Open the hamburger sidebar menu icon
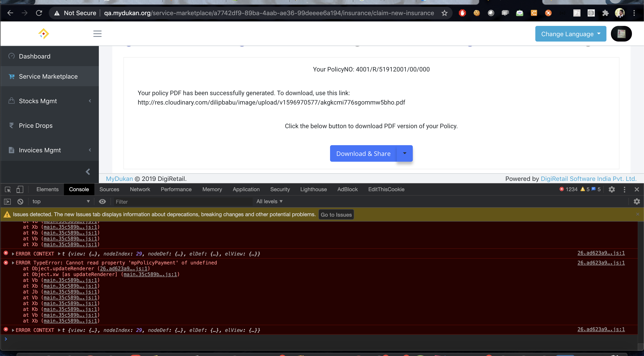Viewport: 644px width, 356px height. click(97, 34)
